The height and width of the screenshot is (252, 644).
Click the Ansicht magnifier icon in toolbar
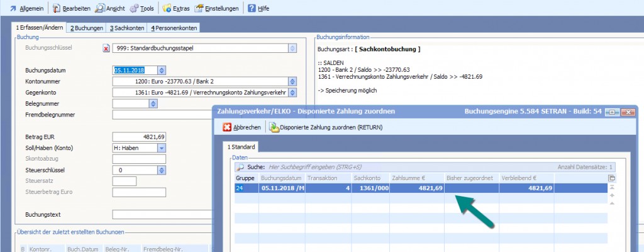(x=101, y=9)
